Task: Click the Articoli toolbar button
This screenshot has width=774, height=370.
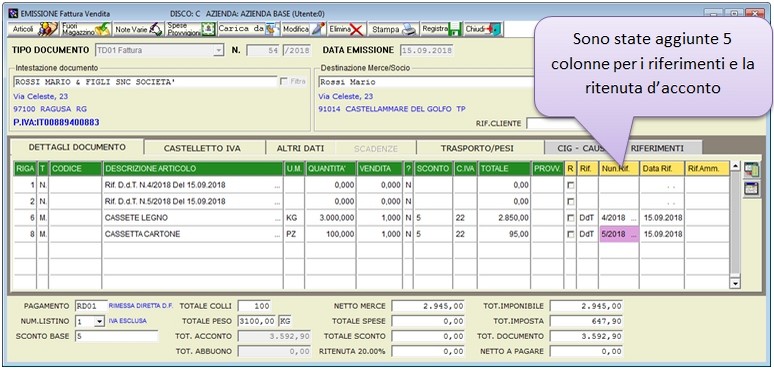Action: (x=35, y=30)
